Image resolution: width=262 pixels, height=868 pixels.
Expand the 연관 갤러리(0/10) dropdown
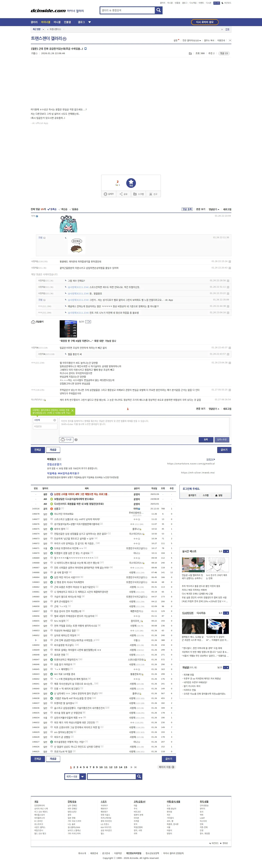[x=191, y=40]
